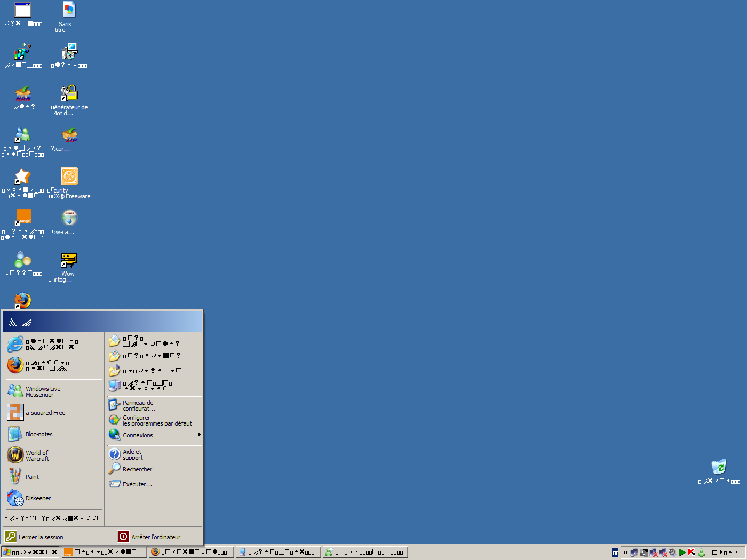Launch World of Warcraft from the Start menu
The width and height of the screenshot is (747, 560).
pos(37,455)
